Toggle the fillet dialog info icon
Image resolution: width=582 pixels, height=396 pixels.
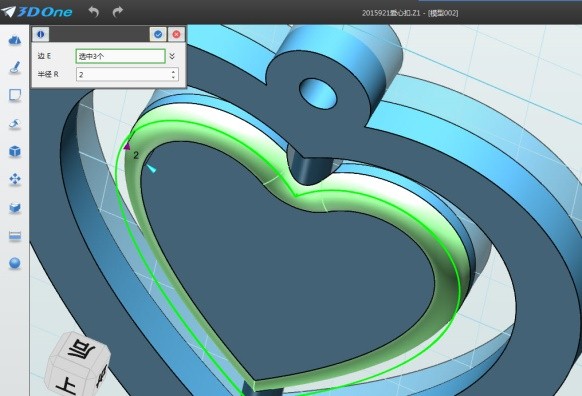[x=40, y=34]
